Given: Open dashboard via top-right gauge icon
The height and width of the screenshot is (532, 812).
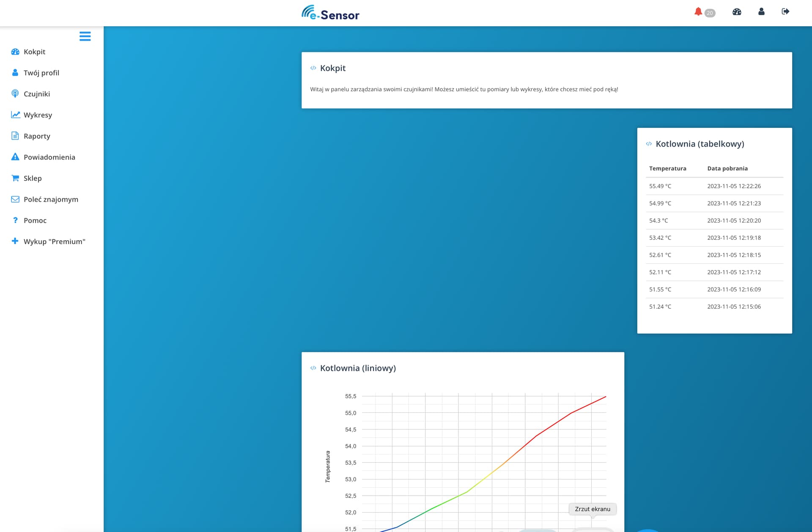Looking at the screenshot, I should (737, 12).
